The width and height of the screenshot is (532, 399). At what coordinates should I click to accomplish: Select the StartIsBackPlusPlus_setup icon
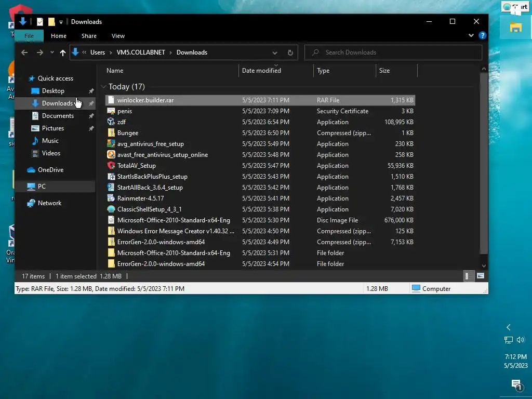pyautogui.click(x=111, y=177)
